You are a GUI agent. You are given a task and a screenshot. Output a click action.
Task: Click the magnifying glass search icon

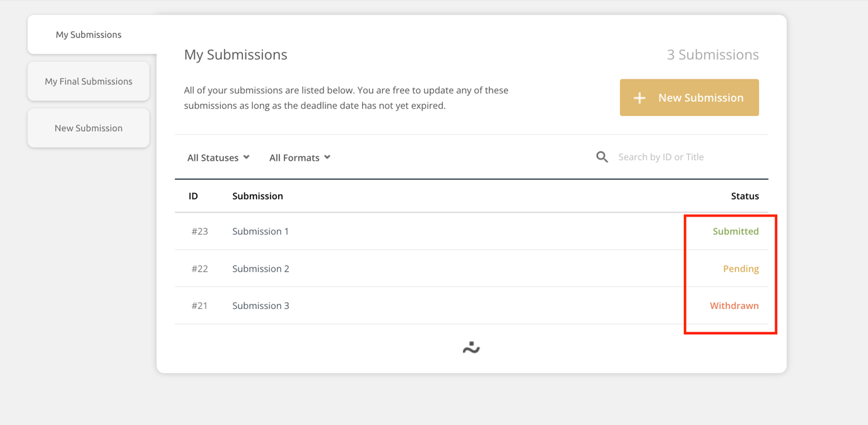[601, 156]
